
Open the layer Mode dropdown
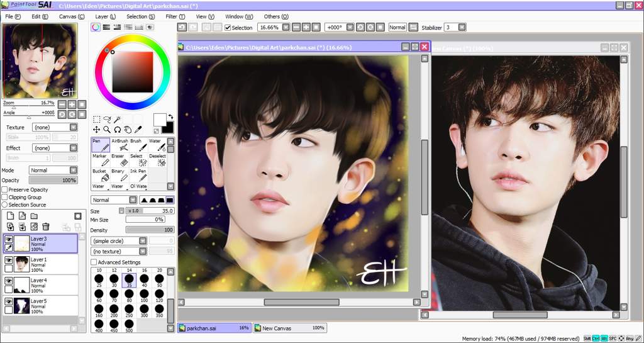pos(53,170)
